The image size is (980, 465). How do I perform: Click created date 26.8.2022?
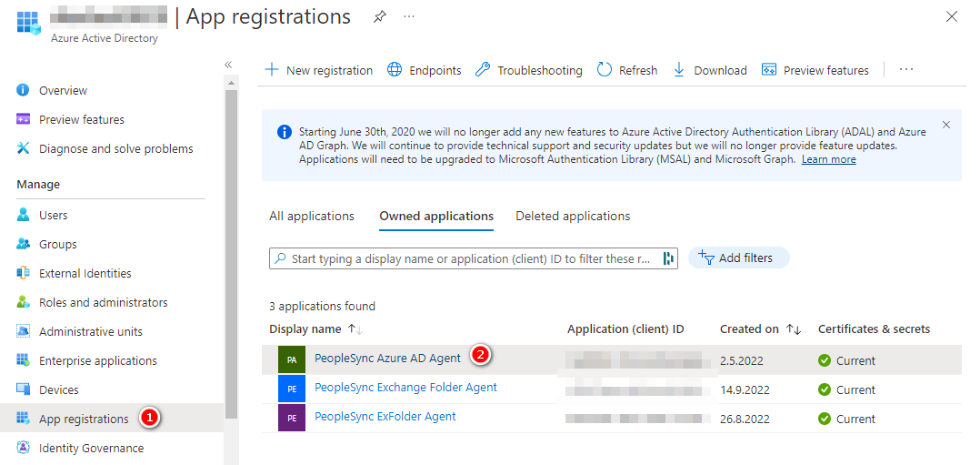(745, 420)
